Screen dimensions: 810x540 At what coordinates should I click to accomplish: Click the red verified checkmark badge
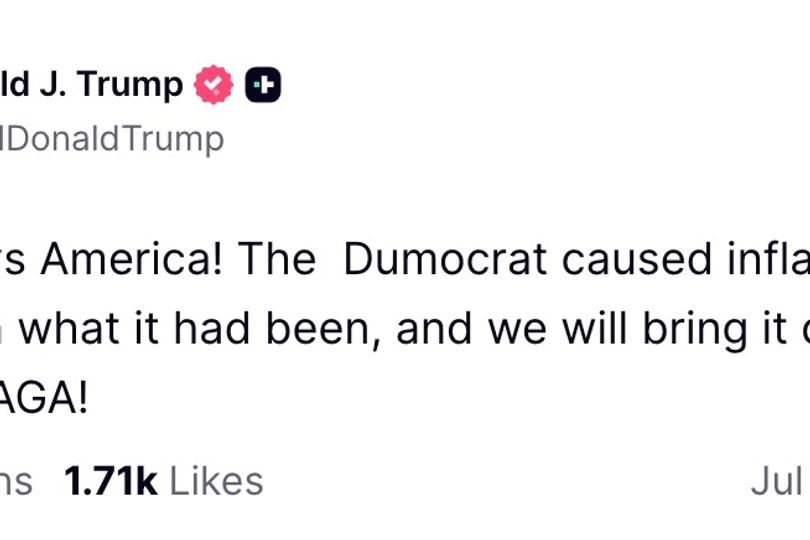tap(213, 85)
